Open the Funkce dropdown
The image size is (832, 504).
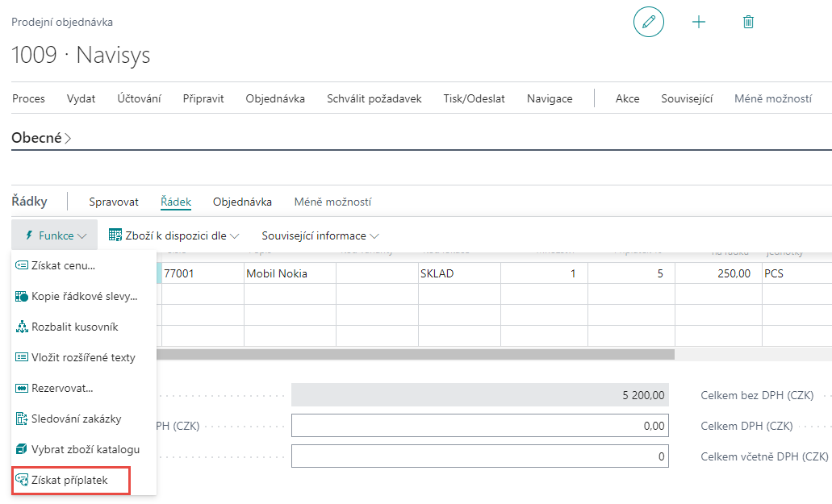pos(55,235)
